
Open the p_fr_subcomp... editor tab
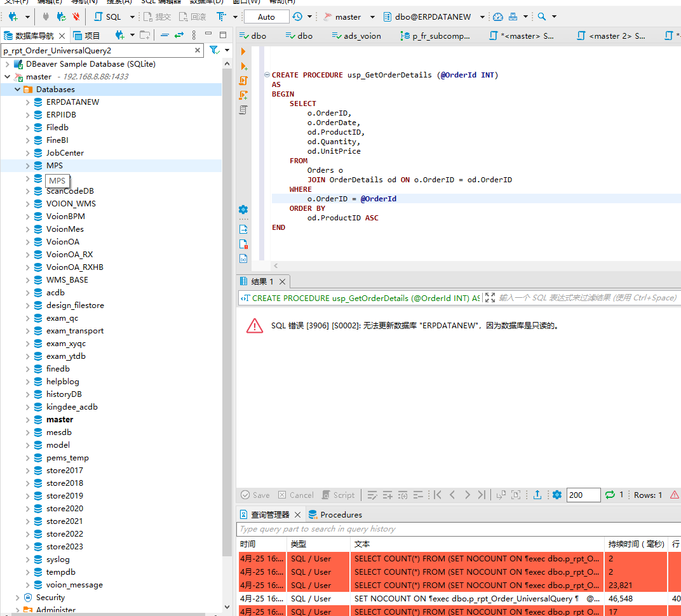pos(435,36)
